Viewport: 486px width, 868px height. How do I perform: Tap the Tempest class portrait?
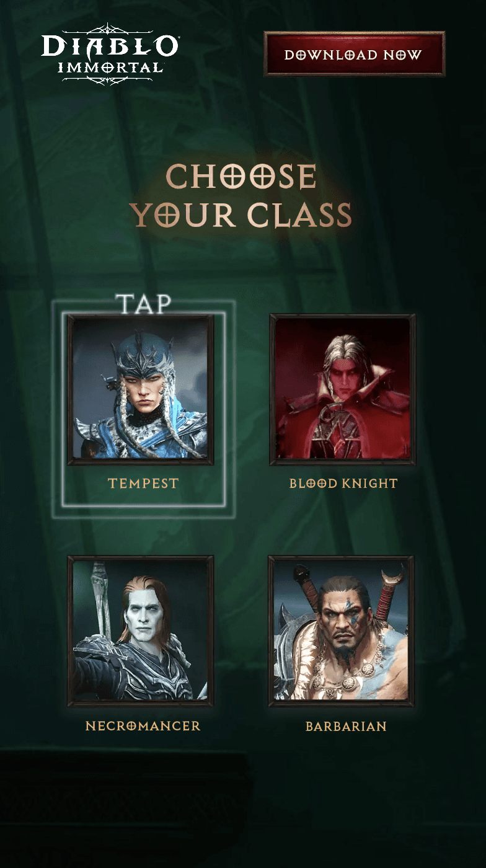pyautogui.click(x=141, y=389)
